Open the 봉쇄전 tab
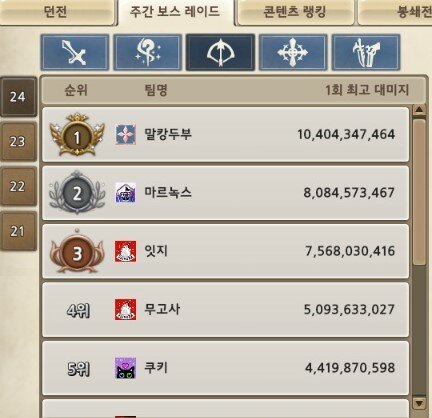The width and height of the screenshot is (432, 418). pyautogui.click(x=395, y=12)
